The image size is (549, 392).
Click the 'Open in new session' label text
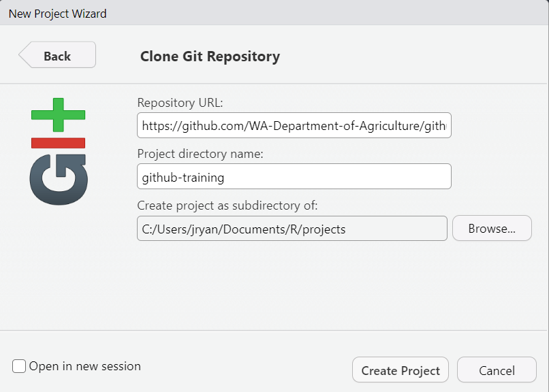(x=84, y=366)
